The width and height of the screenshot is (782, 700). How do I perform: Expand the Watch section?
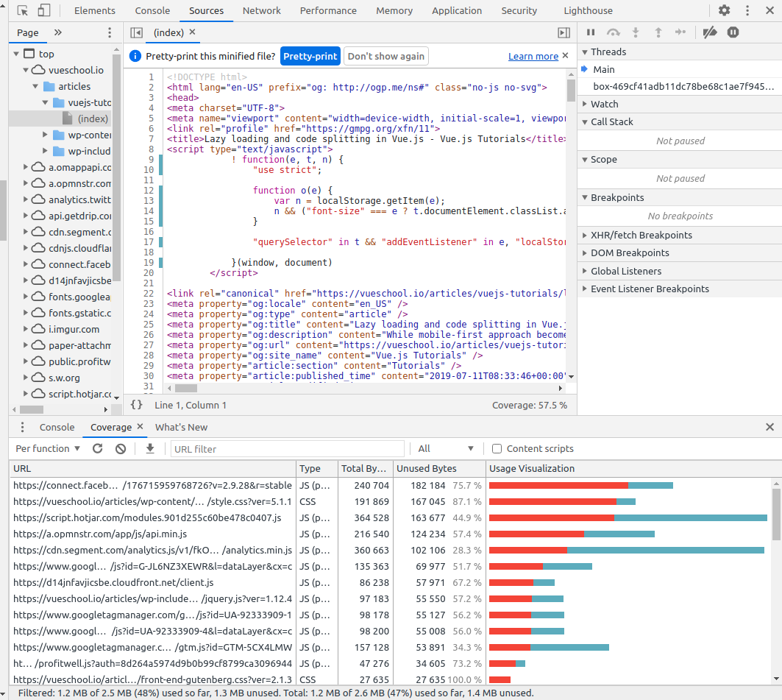click(604, 104)
